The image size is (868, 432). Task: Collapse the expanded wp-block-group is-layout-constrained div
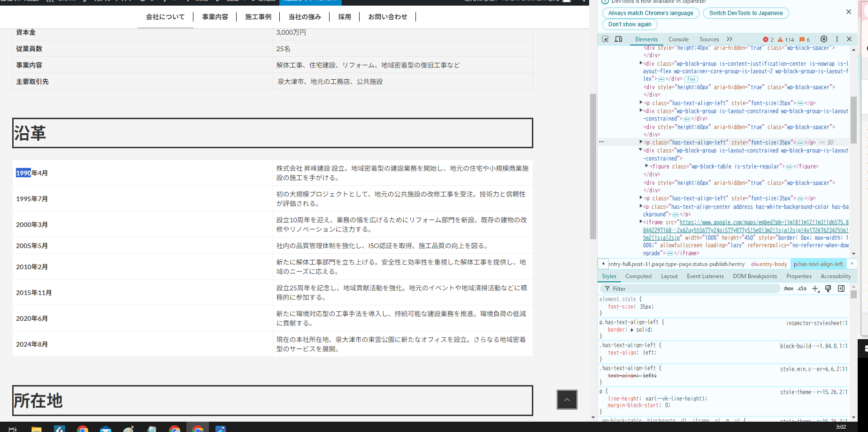(x=640, y=150)
